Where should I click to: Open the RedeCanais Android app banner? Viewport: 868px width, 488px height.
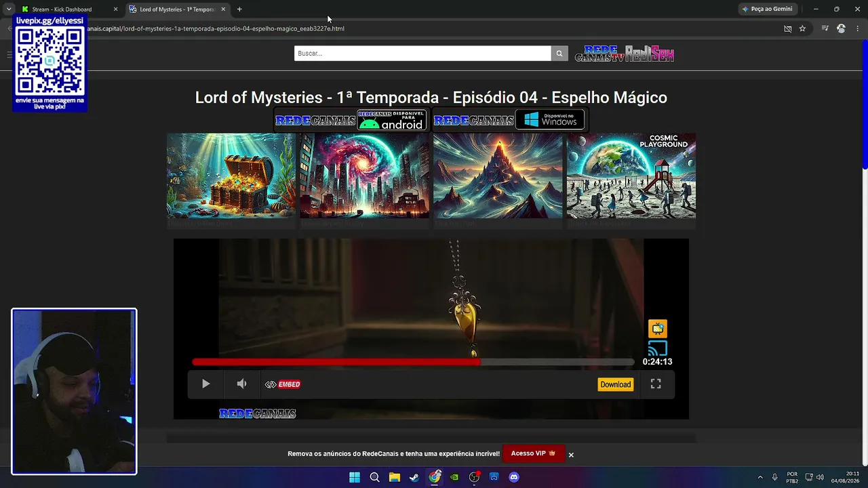coord(351,120)
